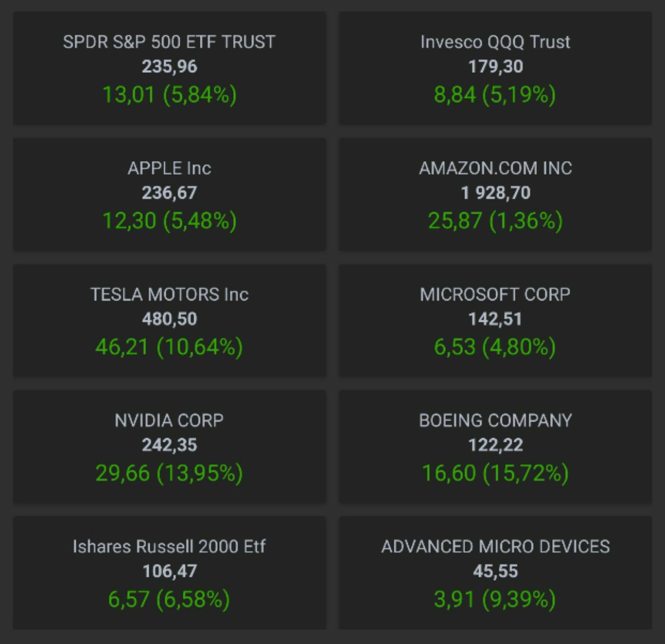Click the MICROSOFT CORP quote card
Image resolution: width=665 pixels, height=644 pixels.
pyautogui.click(x=495, y=321)
